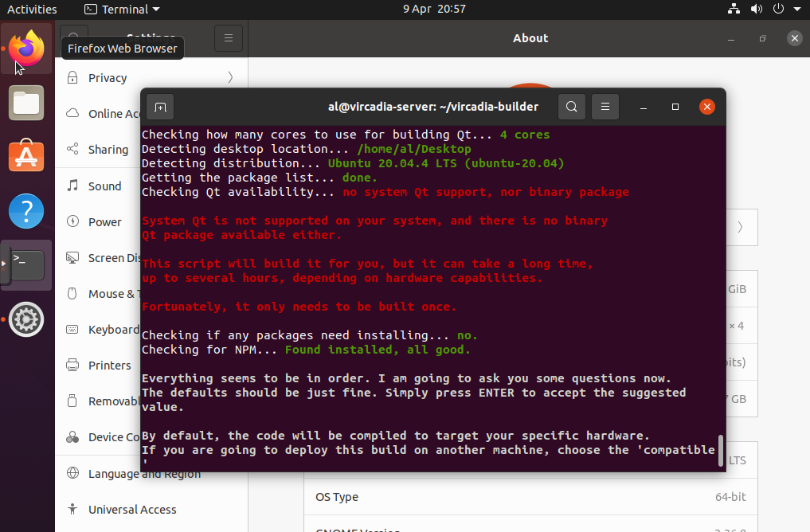Click the green 'no.' after packages check
The height and width of the screenshot is (532, 810).
(468, 336)
